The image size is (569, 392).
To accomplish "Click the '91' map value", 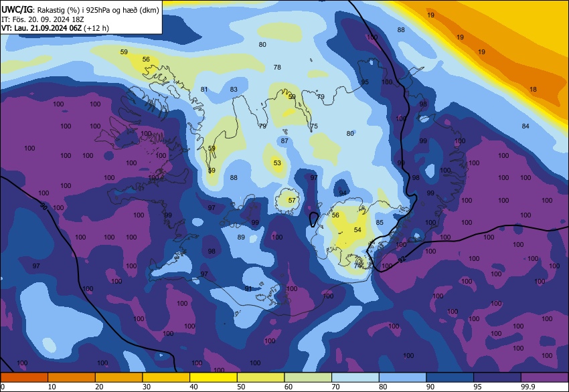I will click(248, 289).
